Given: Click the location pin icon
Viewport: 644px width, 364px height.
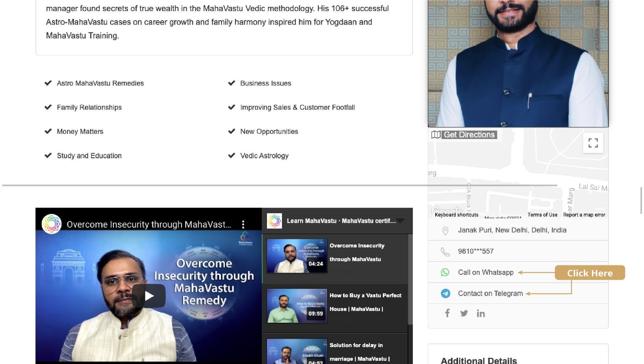Looking at the screenshot, I should (x=445, y=231).
